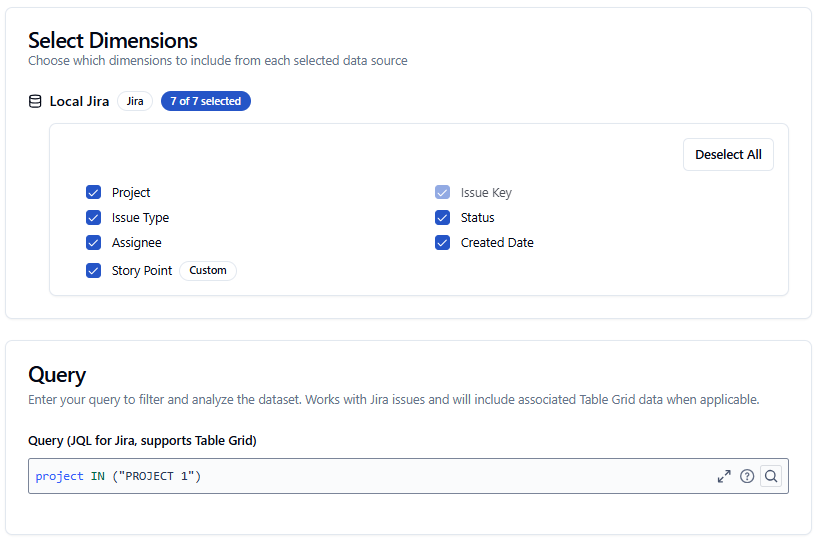This screenshot has width=816, height=542.
Task: Click the "7 of 7 selected" badge
Action: [205, 101]
